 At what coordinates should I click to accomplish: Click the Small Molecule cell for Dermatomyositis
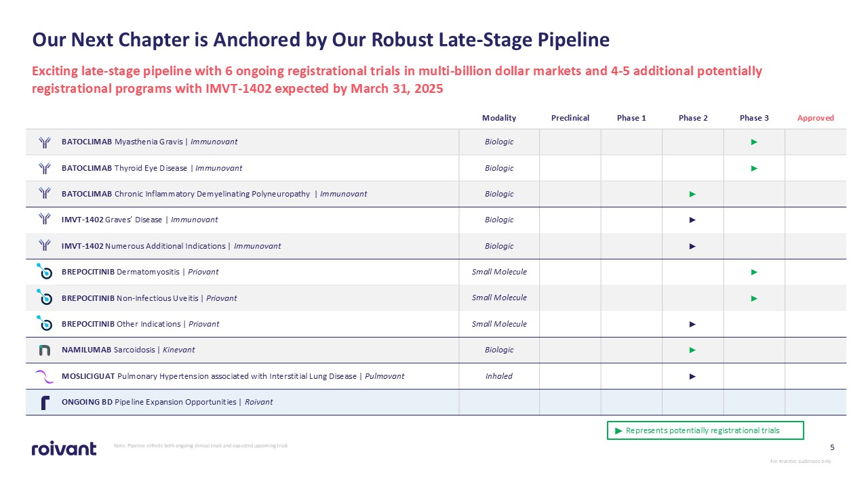tap(499, 272)
